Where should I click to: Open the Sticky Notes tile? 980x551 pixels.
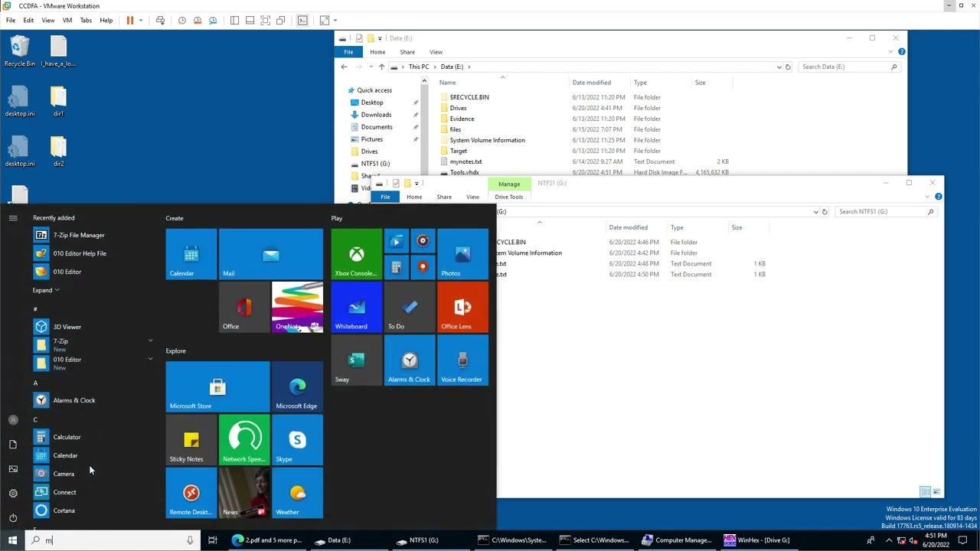coord(191,441)
